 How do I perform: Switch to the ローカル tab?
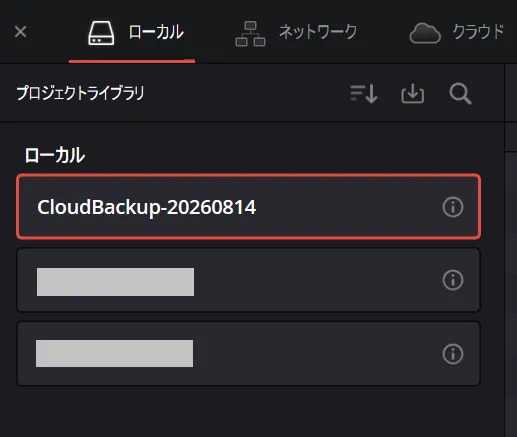point(132,32)
